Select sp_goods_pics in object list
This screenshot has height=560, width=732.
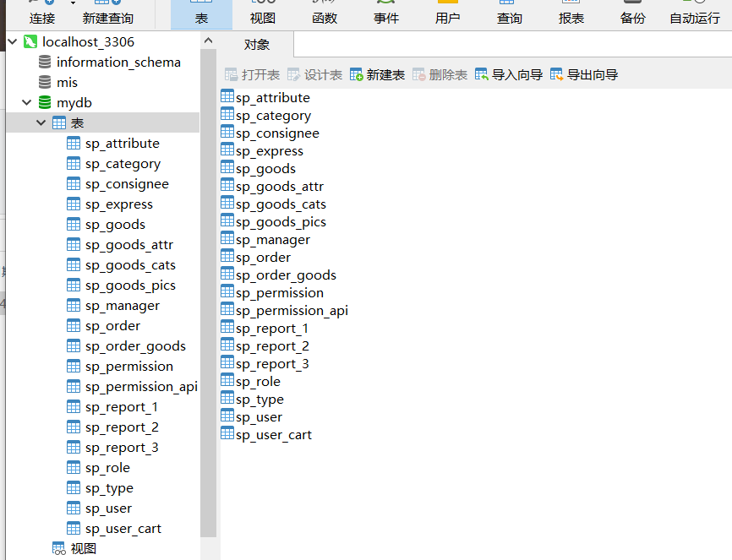(281, 221)
